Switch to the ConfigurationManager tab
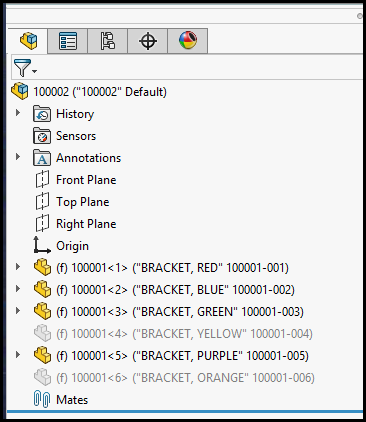 click(x=108, y=41)
